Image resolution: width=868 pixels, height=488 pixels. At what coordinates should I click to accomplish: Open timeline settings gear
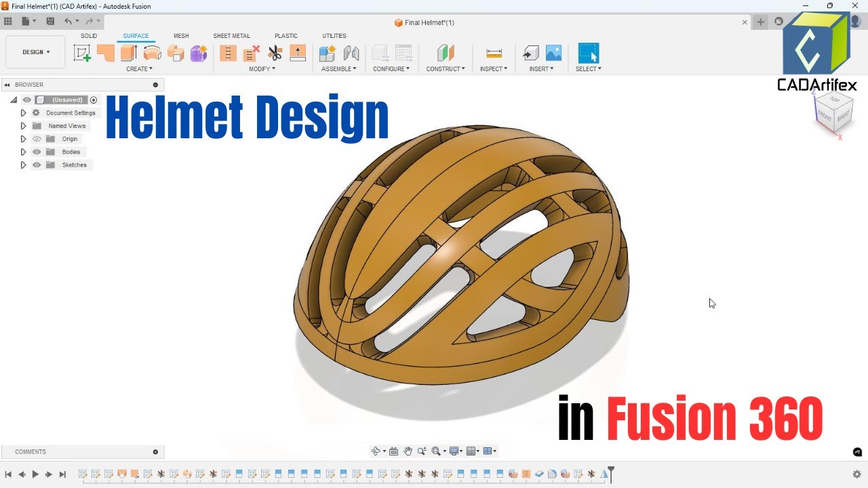pos(856,474)
